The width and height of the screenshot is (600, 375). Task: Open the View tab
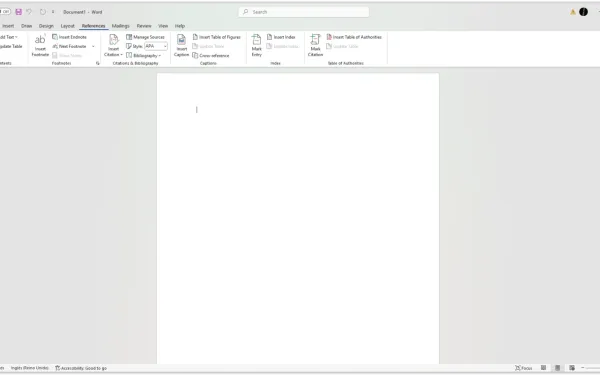pos(163,26)
